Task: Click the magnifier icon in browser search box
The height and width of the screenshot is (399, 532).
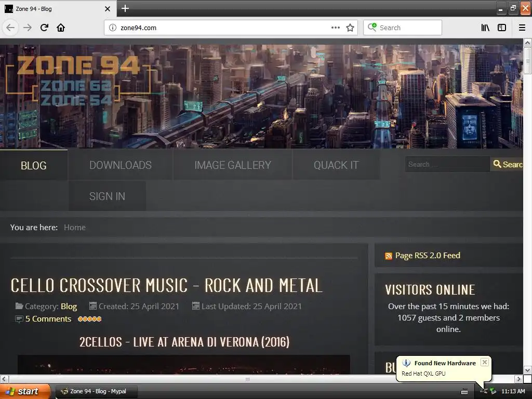Action: (x=372, y=27)
